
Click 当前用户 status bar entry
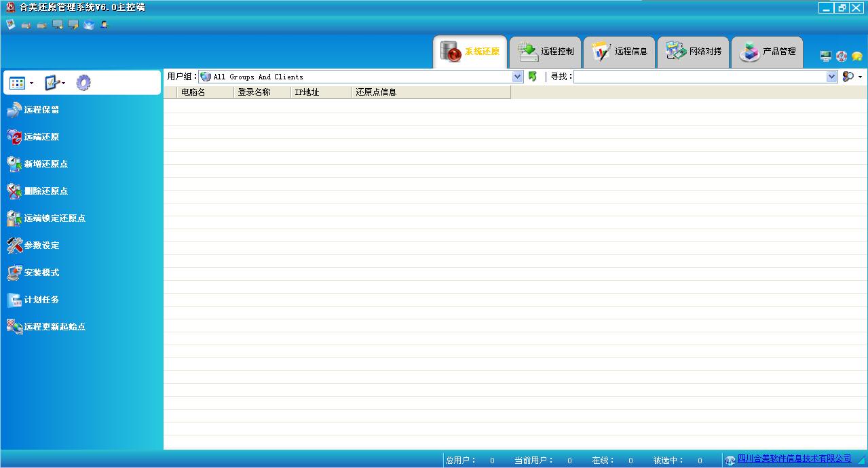543,461
